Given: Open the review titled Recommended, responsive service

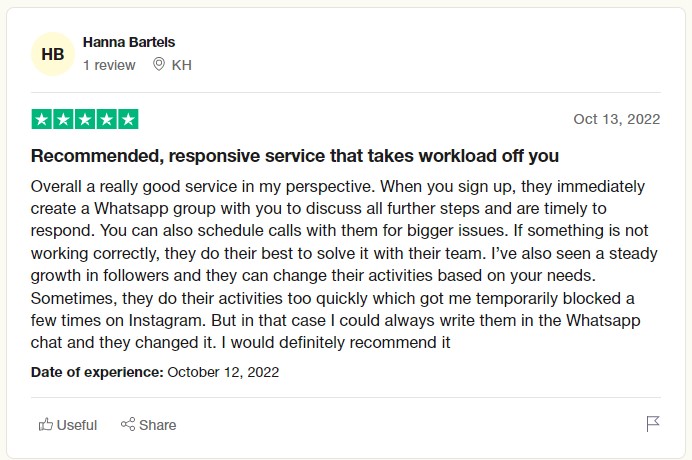Looking at the screenshot, I should pyautogui.click(x=295, y=156).
